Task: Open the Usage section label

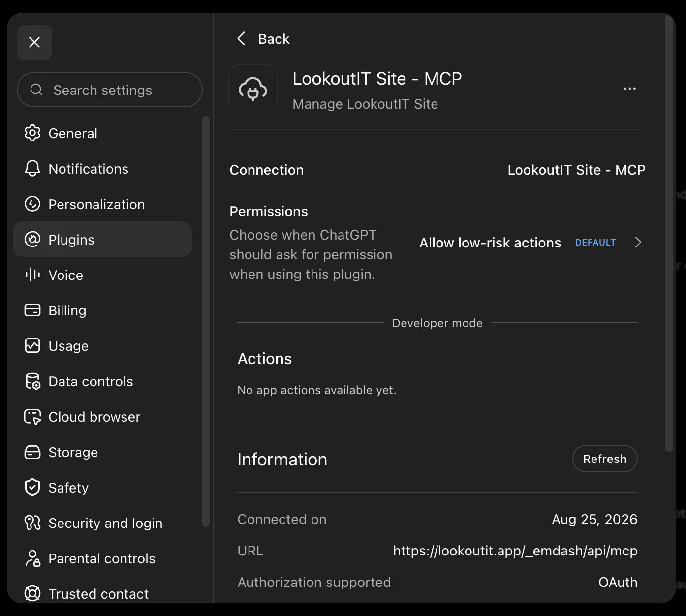Action: (x=68, y=346)
